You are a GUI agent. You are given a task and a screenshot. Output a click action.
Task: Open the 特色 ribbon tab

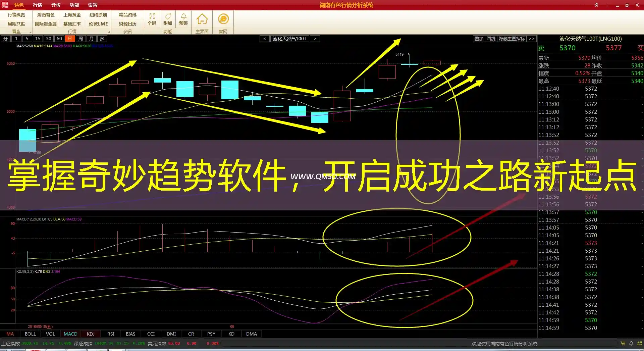[19, 5]
